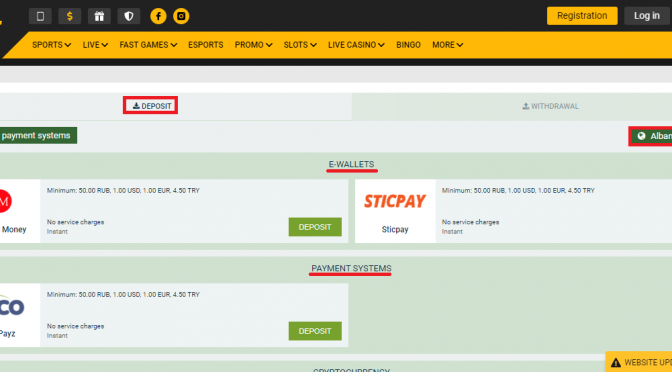Screen dimensions: 672x372
Task: Visit the Facebook page icon
Action: tap(158, 16)
